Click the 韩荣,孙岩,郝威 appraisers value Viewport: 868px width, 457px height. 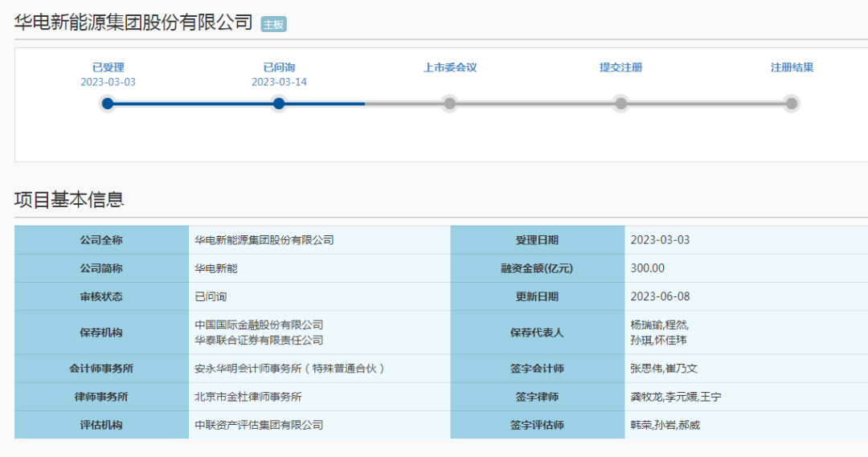[665, 425]
